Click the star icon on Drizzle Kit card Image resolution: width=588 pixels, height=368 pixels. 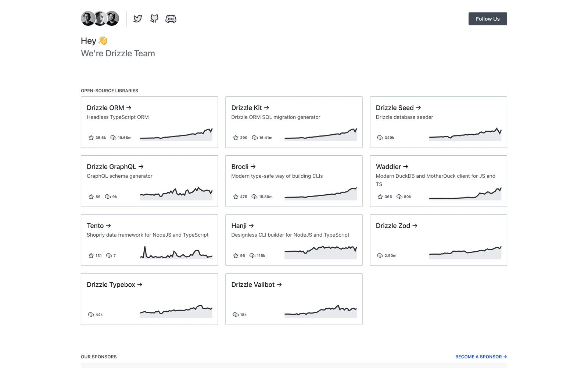click(236, 138)
